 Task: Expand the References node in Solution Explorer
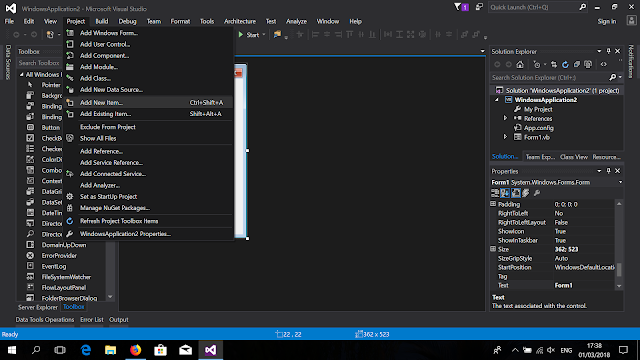[x=505, y=118]
